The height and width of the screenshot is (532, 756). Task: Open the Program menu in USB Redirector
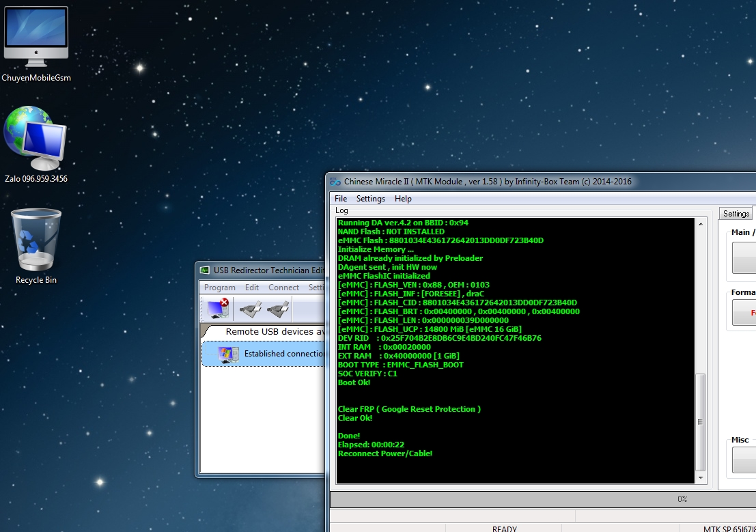[x=220, y=288]
